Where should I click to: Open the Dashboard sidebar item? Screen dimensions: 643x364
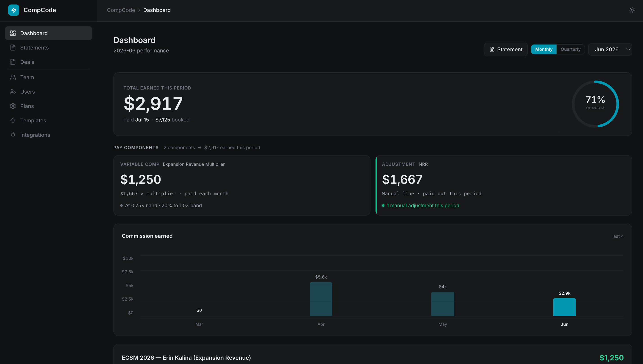point(49,33)
